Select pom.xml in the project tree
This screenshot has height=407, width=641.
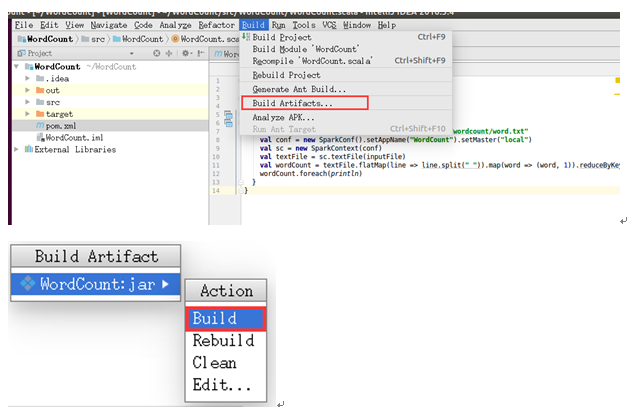[x=110, y=126]
